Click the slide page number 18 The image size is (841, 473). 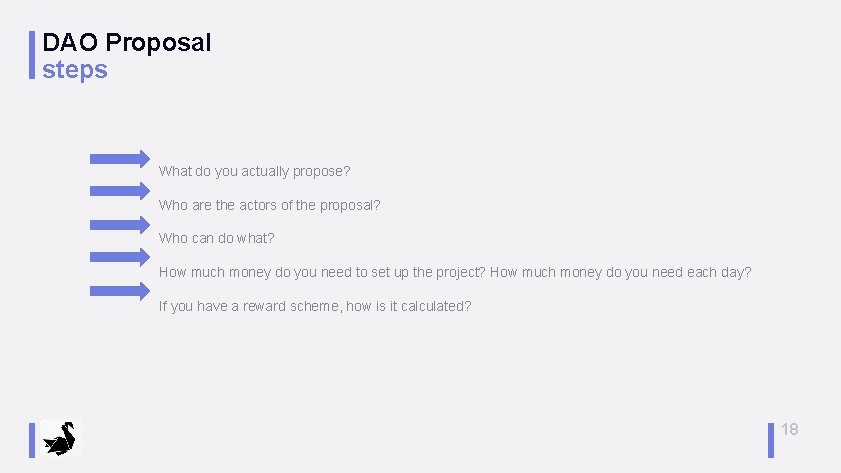789,429
